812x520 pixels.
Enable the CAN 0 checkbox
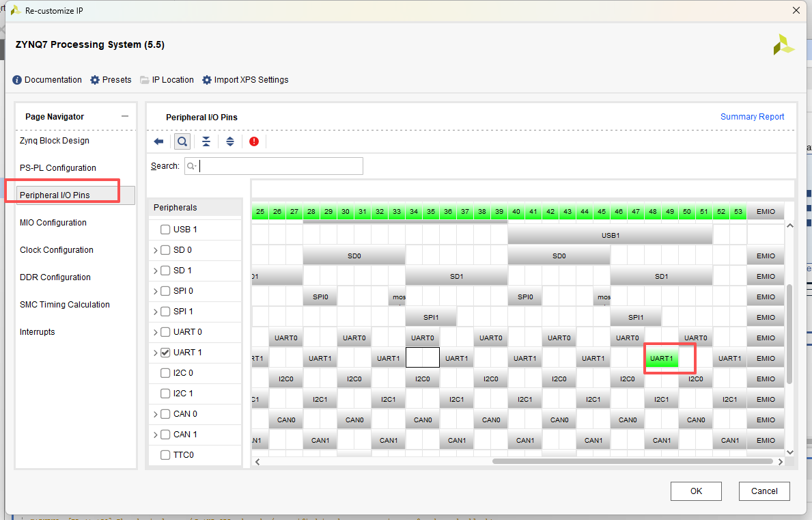165,414
